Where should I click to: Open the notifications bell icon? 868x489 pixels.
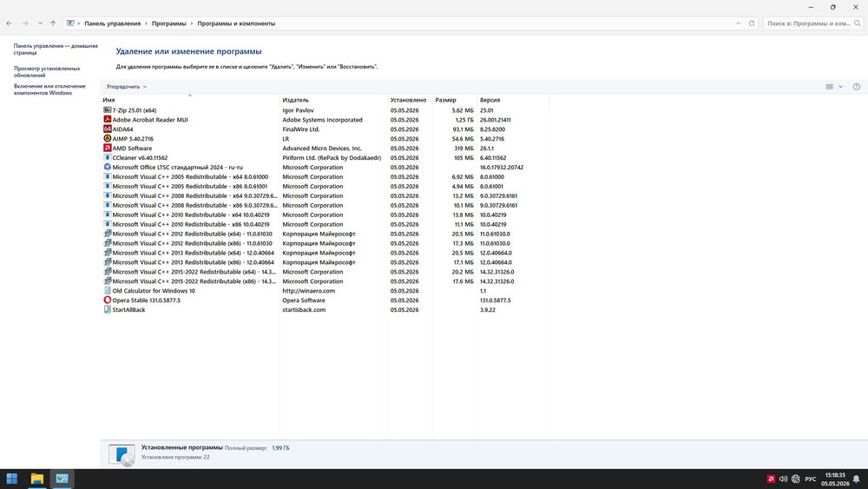[857, 479]
